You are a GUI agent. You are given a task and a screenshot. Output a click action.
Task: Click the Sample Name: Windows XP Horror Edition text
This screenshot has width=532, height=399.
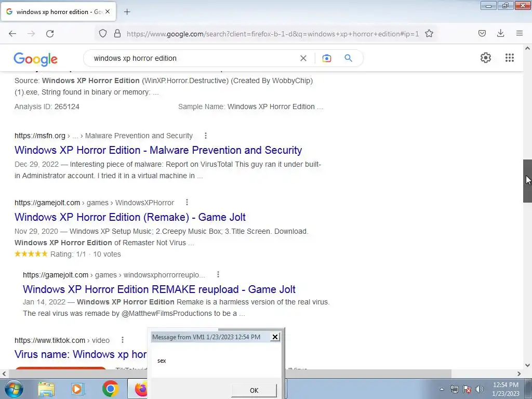(x=250, y=107)
